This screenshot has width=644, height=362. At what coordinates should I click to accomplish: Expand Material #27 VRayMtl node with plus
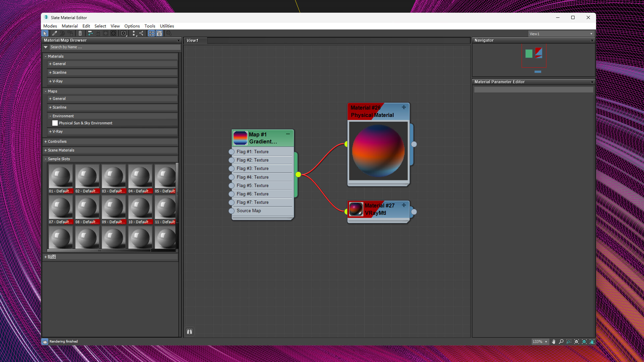coord(404,205)
